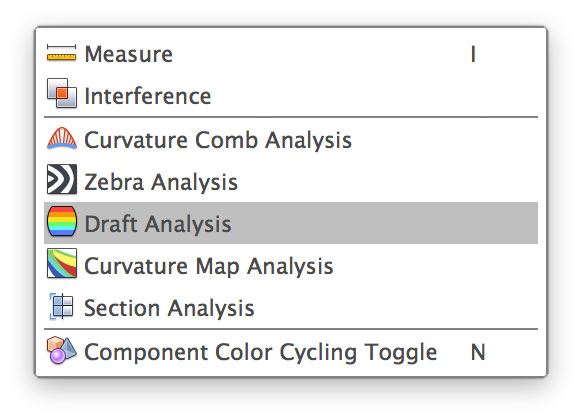582x420 pixels.
Task: Choose the Interference menu entry
Action: point(291,96)
